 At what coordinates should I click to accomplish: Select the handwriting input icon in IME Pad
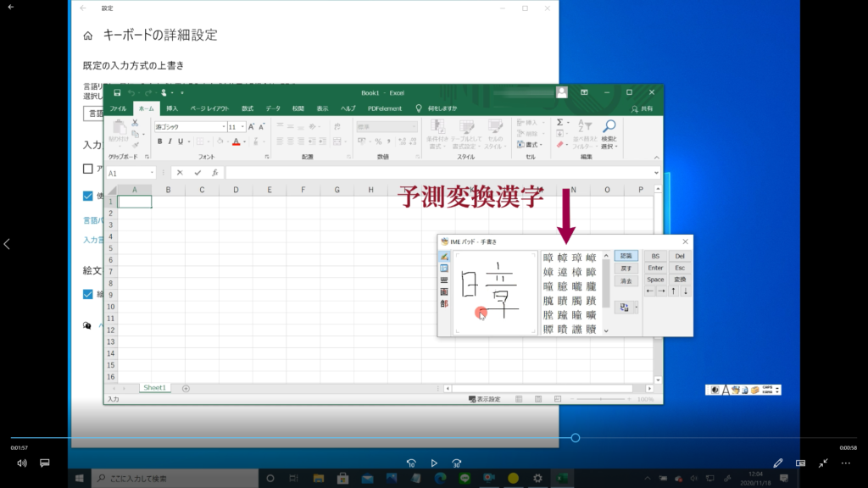coord(444,257)
